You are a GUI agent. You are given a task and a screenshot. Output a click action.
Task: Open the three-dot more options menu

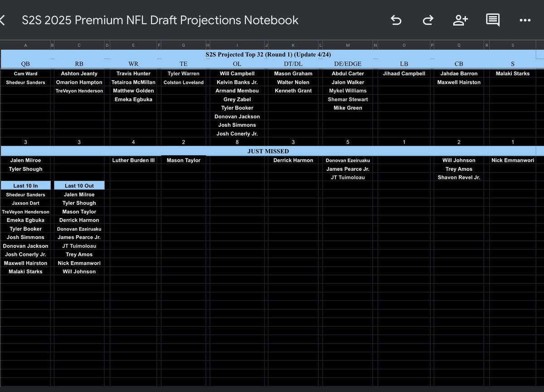click(x=525, y=20)
